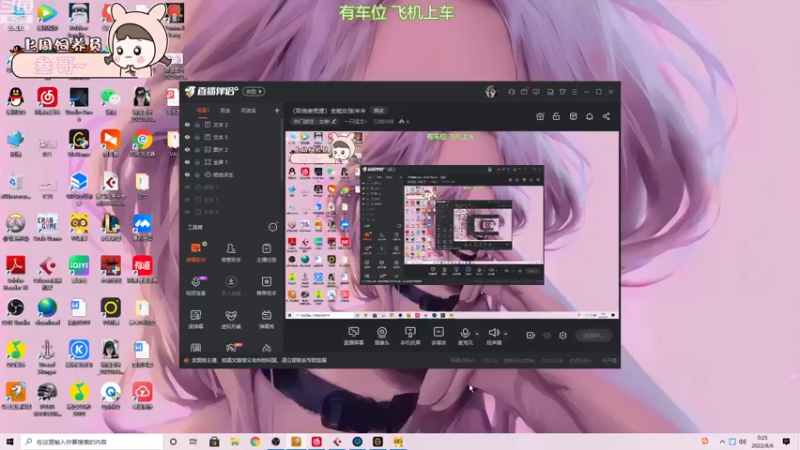Add 多媒体 multimedia source
The height and width of the screenshot is (450, 800).
[x=438, y=336]
